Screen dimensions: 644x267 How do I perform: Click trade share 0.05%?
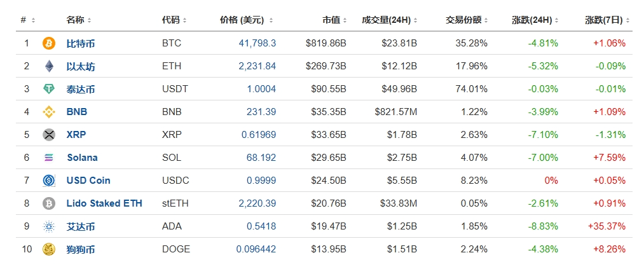coord(474,203)
